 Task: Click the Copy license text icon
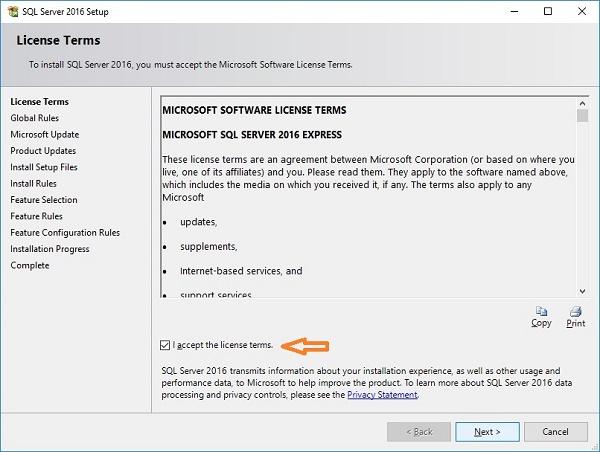541,311
